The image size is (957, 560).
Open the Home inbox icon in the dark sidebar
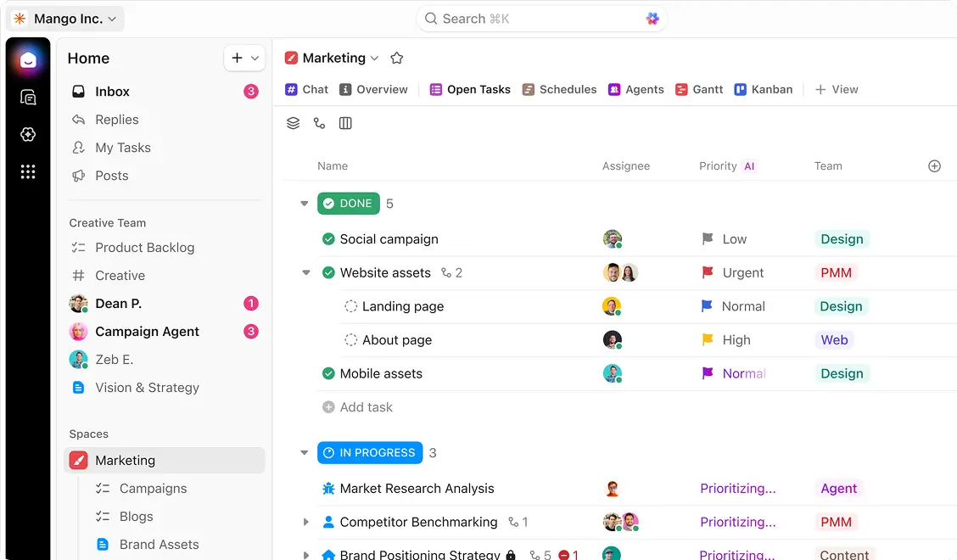(28, 59)
